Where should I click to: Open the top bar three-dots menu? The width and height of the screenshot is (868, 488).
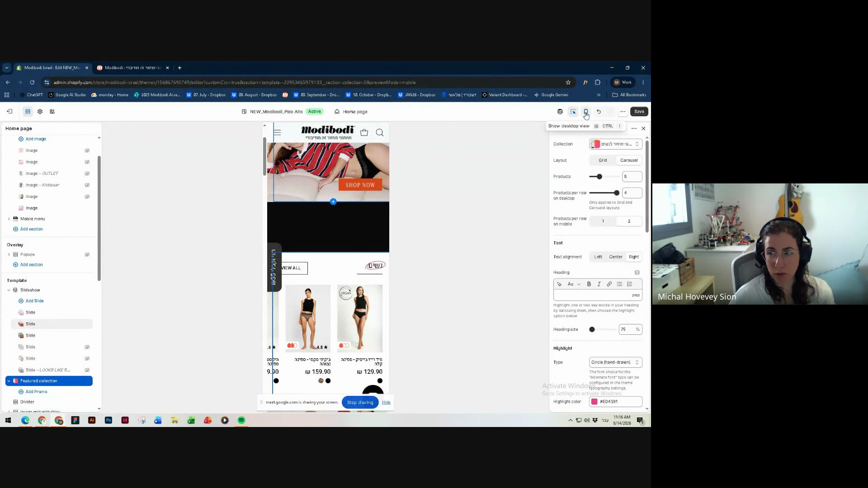[623, 112]
